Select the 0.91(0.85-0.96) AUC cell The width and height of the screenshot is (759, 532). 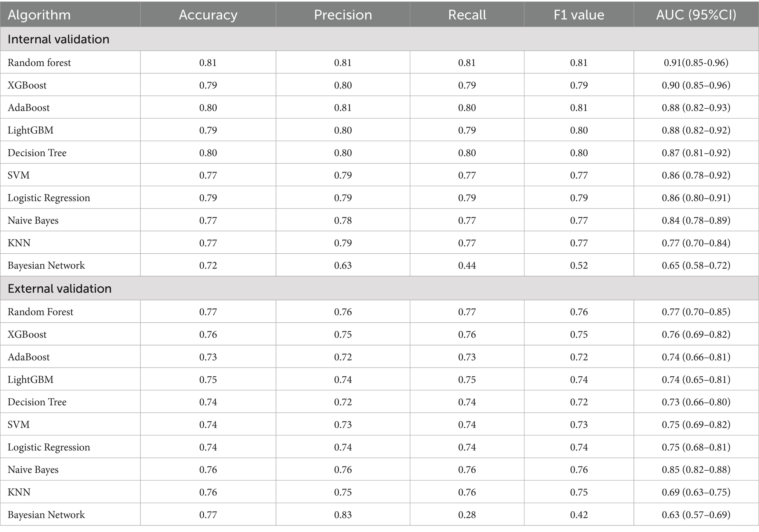tap(696, 63)
